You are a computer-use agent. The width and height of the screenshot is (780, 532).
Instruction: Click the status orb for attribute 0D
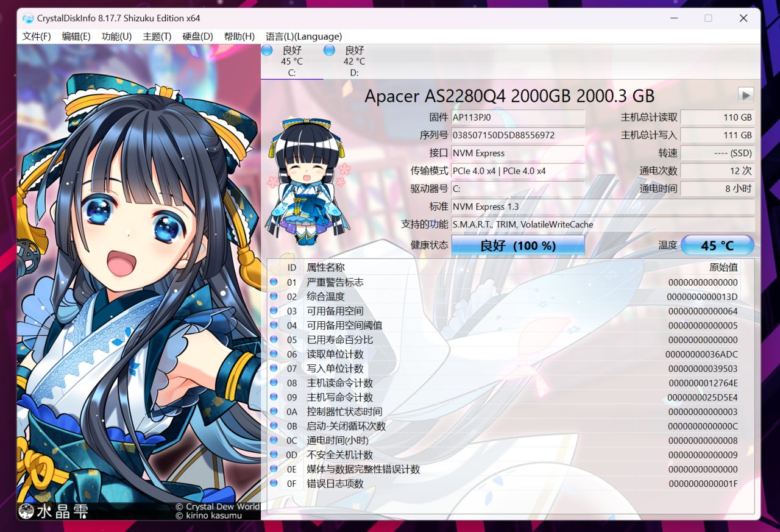coord(274,455)
